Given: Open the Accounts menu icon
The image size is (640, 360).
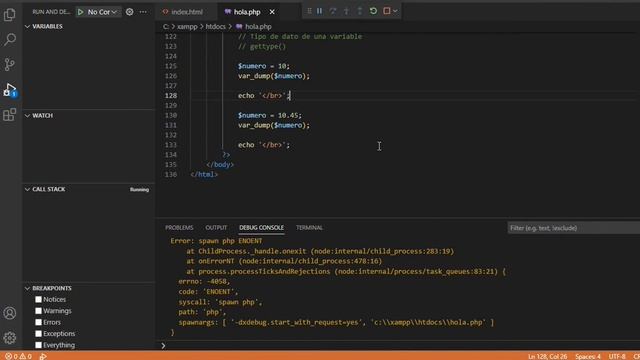Looking at the screenshot, I should (x=9, y=313).
